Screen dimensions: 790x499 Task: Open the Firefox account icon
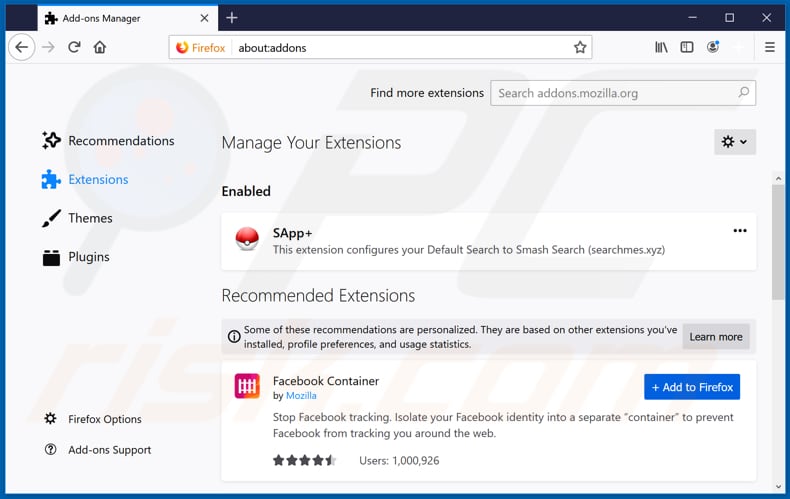click(712, 47)
